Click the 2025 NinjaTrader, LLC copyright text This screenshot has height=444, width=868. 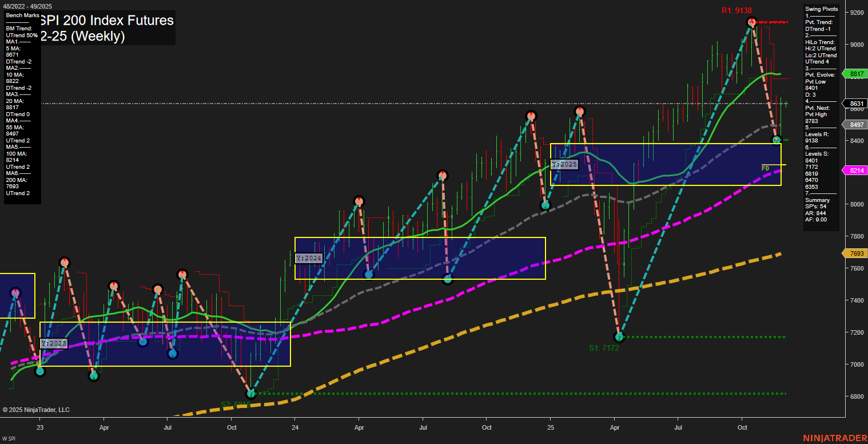click(36, 410)
